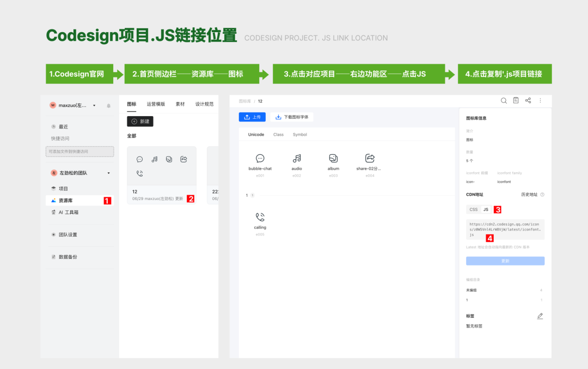The height and width of the screenshot is (369, 588).
Task: Switch to JS CDN address
Action: pos(486,209)
